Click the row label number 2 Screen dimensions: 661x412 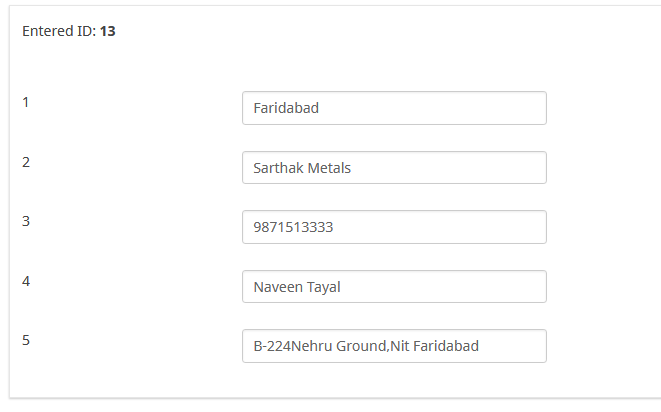click(x=26, y=161)
